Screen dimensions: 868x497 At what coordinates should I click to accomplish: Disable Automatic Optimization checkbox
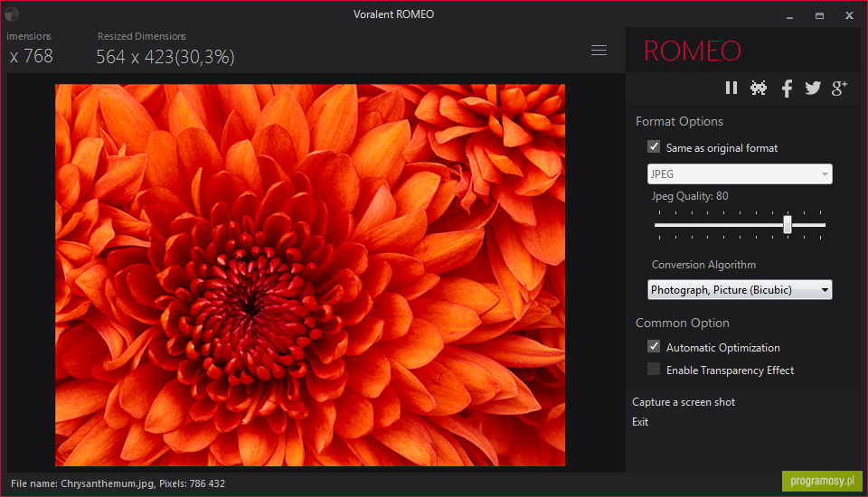tap(654, 346)
